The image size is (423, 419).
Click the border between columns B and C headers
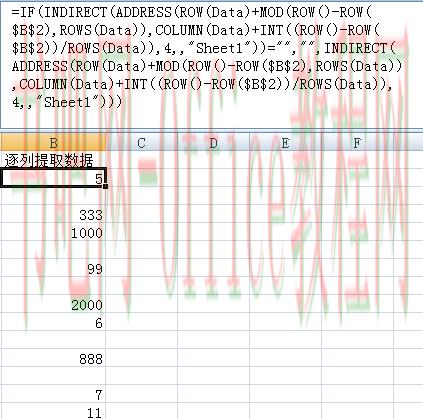coord(106,143)
